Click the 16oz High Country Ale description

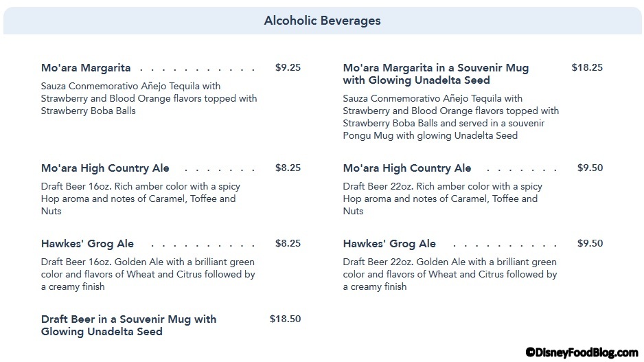tap(141, 199)
